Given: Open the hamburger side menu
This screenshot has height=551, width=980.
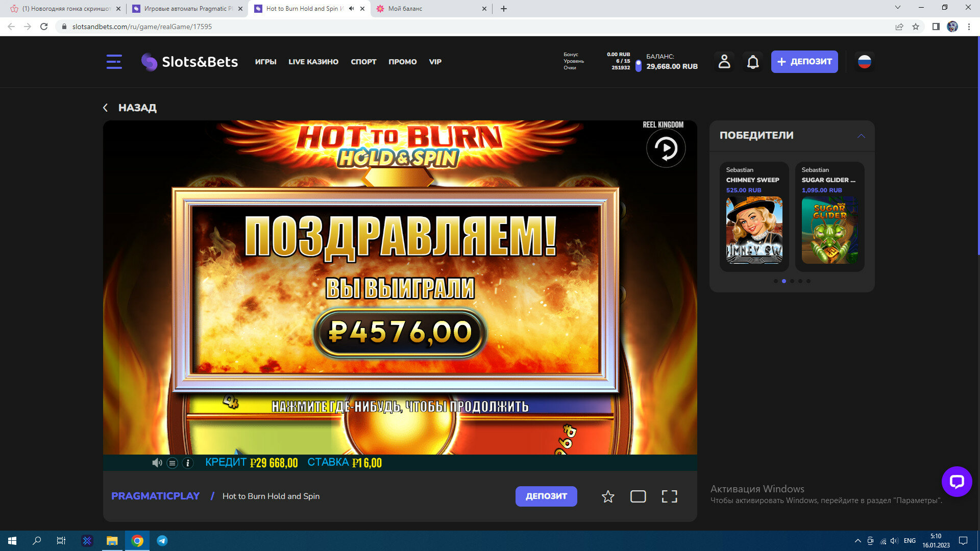Looking at the screenshot, I should 114,62.
